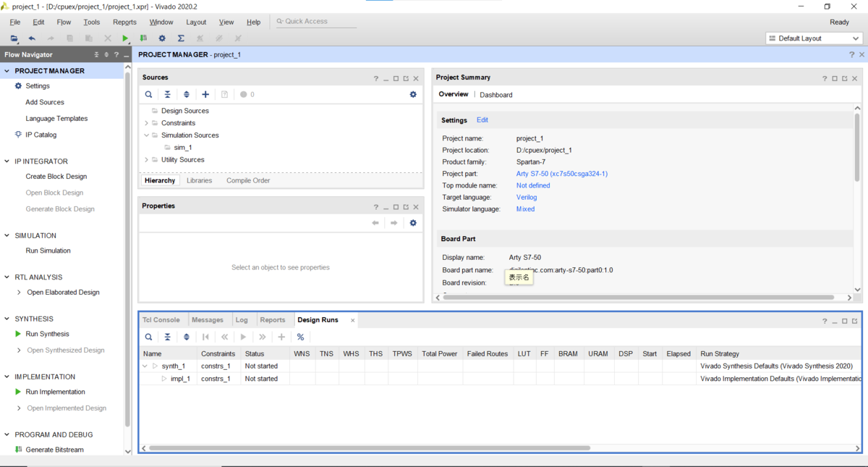The height and width of the screenshot is (467, 868).
Task: Open the IP Catalog
Action: coord(41,135)
